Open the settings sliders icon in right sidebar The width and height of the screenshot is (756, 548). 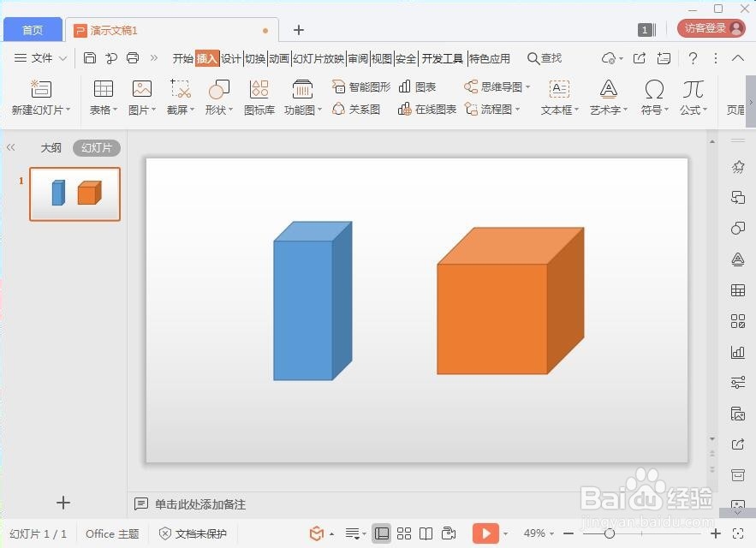point(738,383)
